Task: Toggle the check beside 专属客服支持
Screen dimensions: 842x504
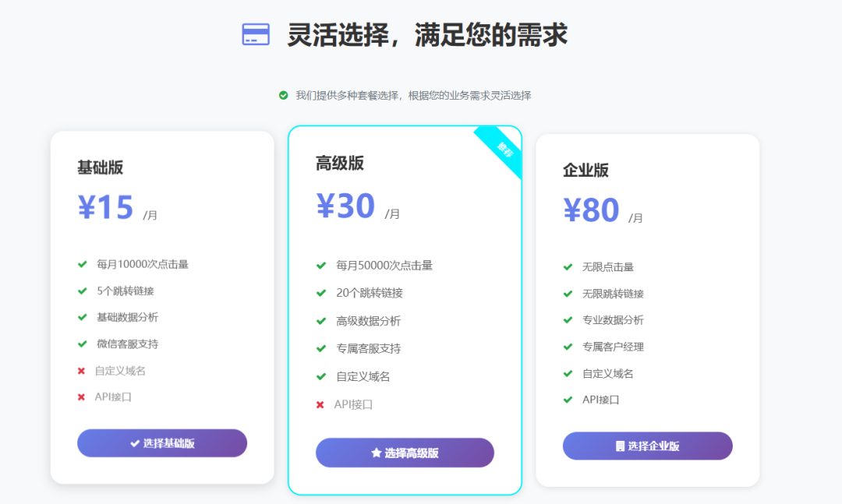Action: pyautogui.click(x=322, y=348)
